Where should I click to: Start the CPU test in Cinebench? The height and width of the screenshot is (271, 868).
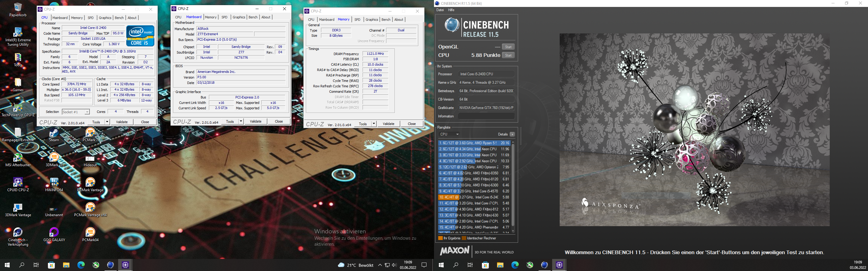coord(508,55)
